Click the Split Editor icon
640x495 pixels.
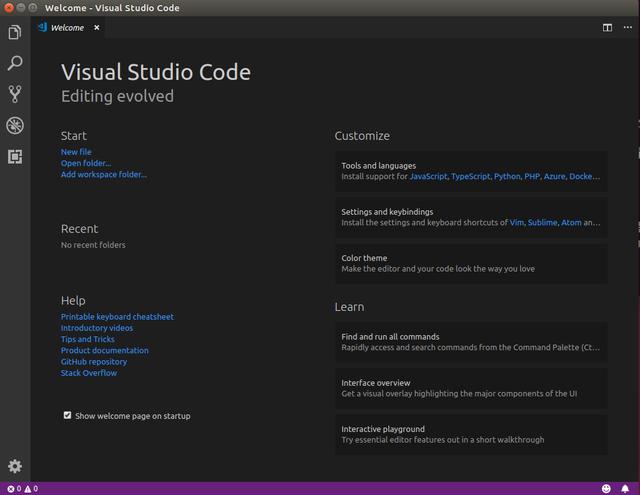pyautogui.click(x=607, y=28)
